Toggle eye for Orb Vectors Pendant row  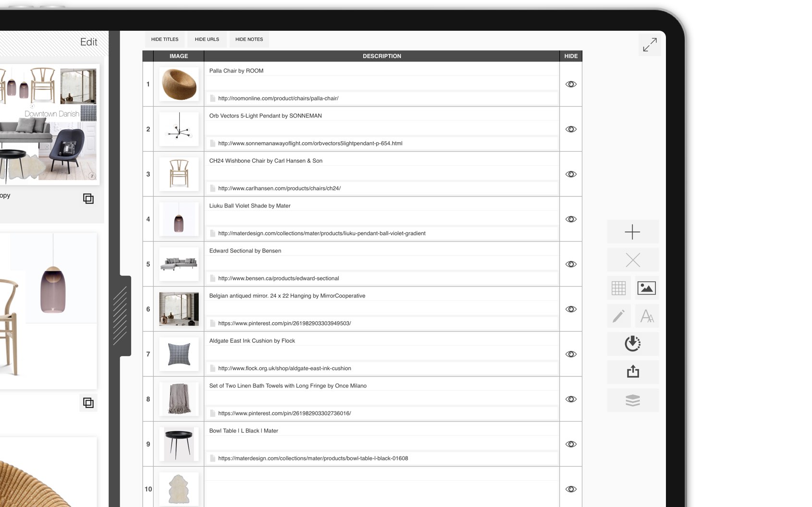coord(571,129)
